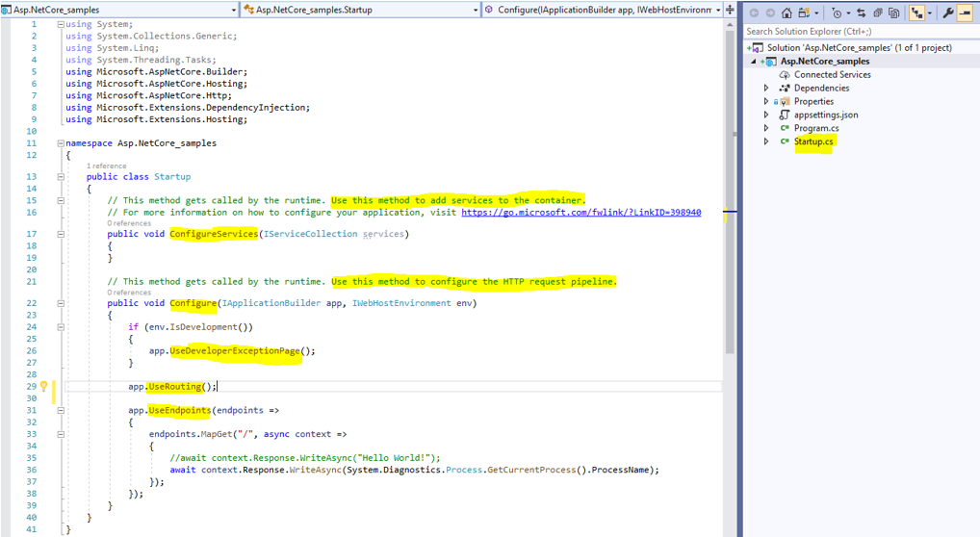The width and height of the screenshot is (980, 537).
Task: Click '0 references' CodeLens above Configure method
Action: click(x=129, y=293)
